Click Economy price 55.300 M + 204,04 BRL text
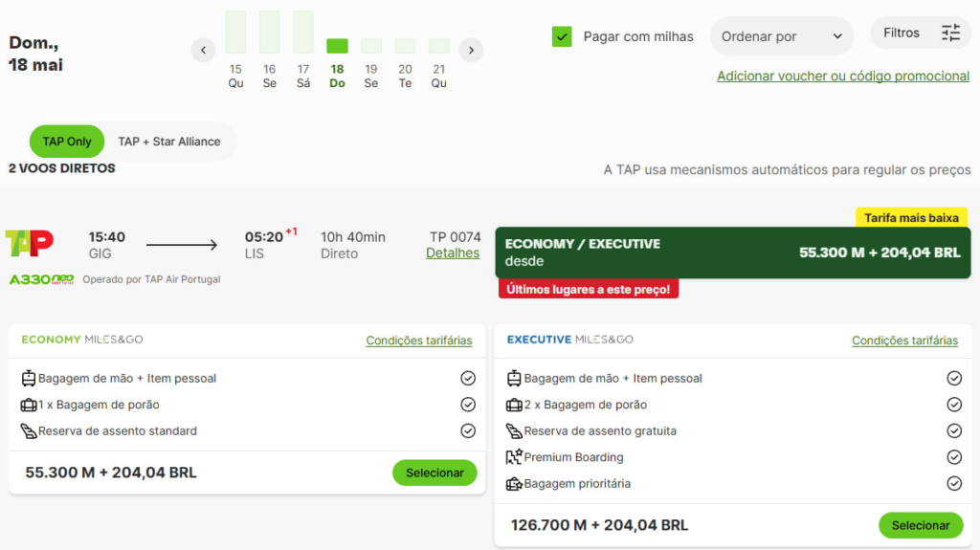Viewport: 980px width, 550px height. 111,473
